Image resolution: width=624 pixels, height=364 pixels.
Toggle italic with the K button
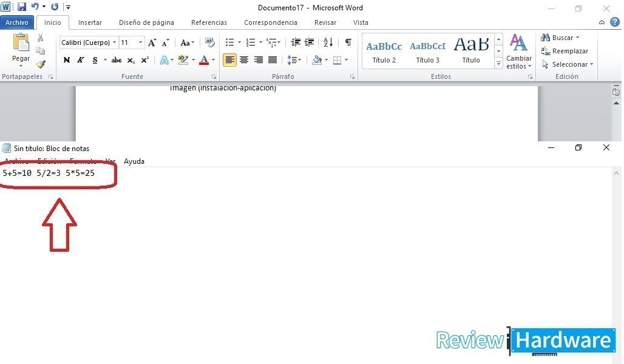tap(80, 60)
